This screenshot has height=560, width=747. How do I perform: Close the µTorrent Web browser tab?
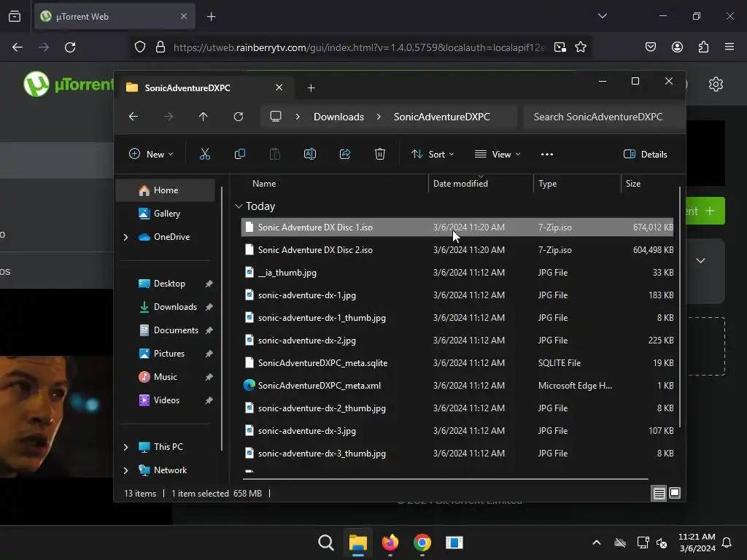(184, 17)
